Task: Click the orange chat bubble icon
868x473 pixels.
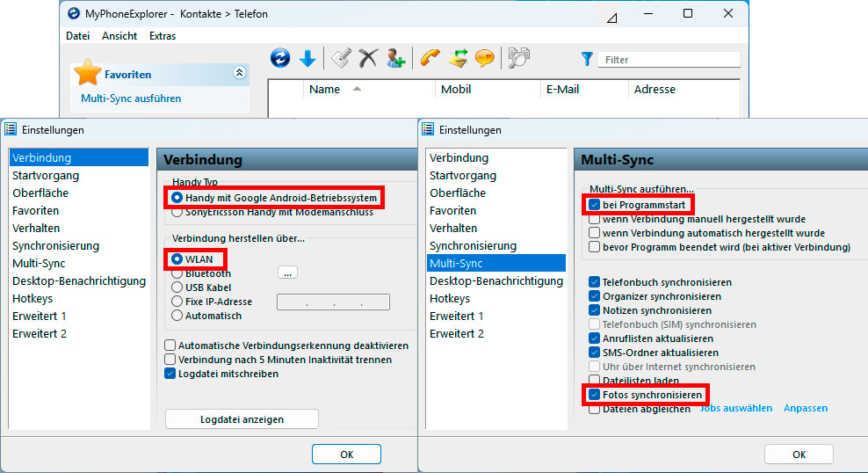Action: [485, 58]
